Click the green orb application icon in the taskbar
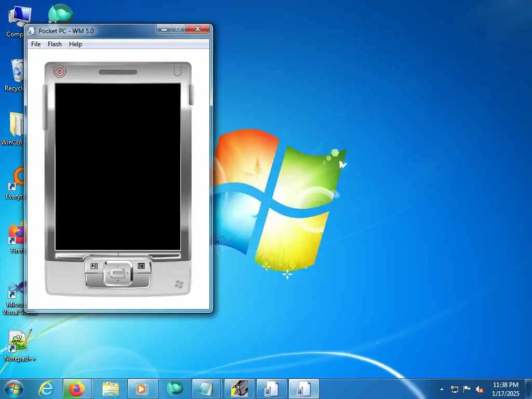This screenshot has width=532, height=399. click(175, 389)
